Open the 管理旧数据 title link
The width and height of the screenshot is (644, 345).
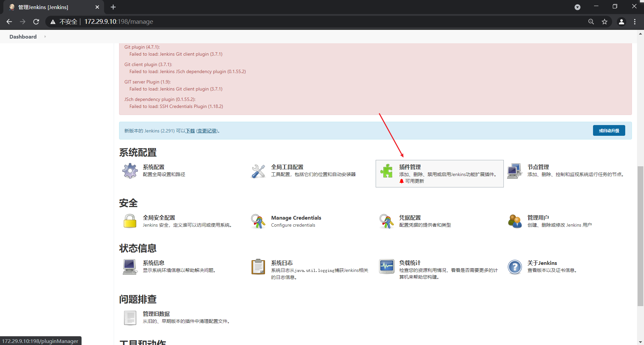[x=156, y=314]
